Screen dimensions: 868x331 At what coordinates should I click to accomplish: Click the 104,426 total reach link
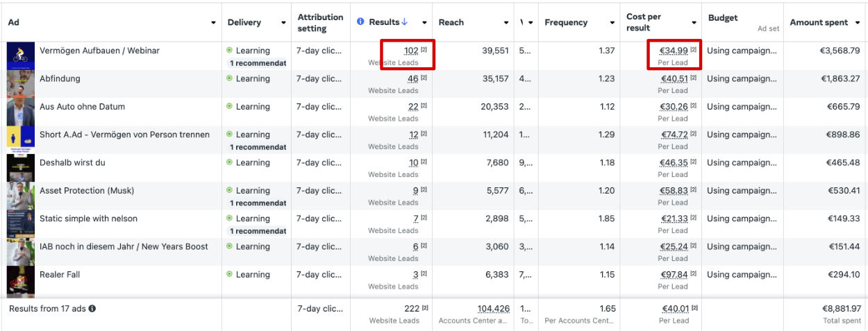pos(493,309)
